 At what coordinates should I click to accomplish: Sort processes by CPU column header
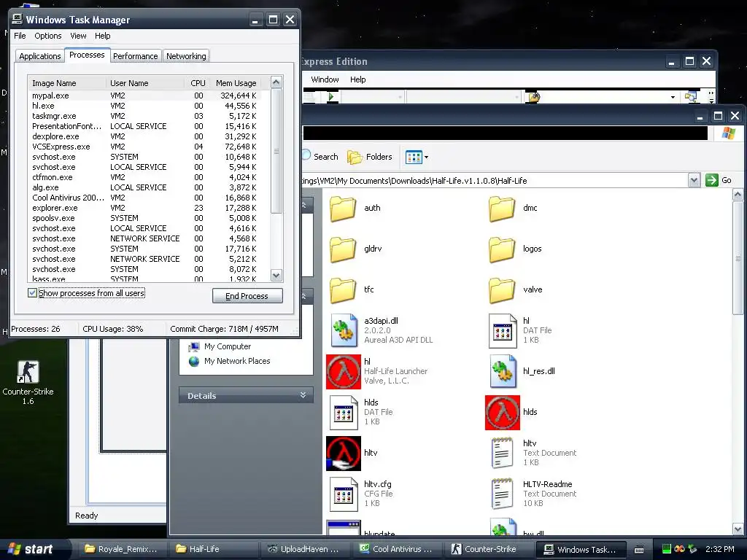click(x=198, y=83)
